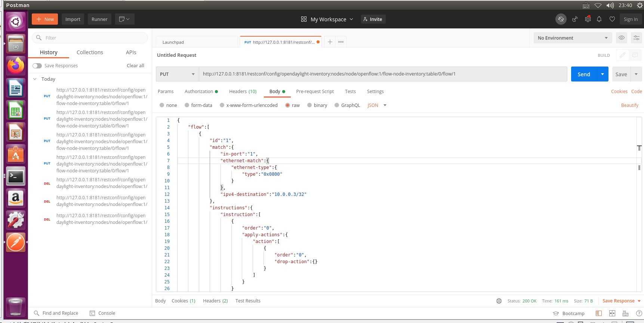Select the none body type radio
The height and width of the screenshot is (323, 644).
[x=162, y=105]
